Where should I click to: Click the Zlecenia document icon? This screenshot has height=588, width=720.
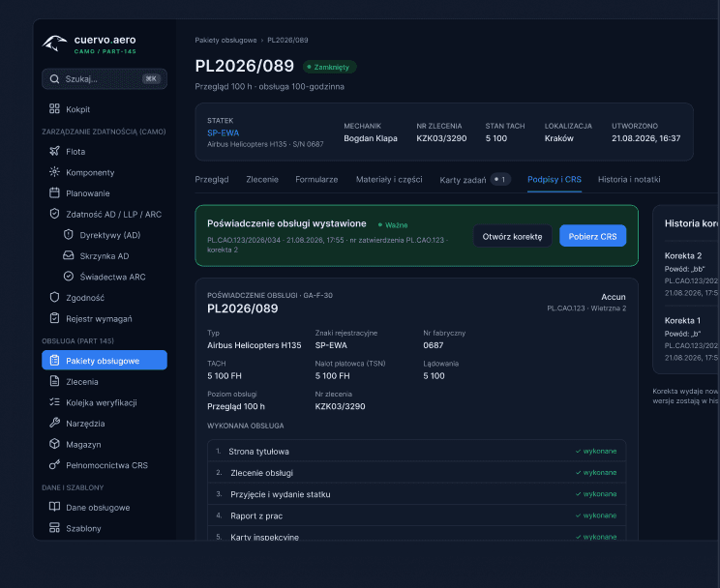54,381
